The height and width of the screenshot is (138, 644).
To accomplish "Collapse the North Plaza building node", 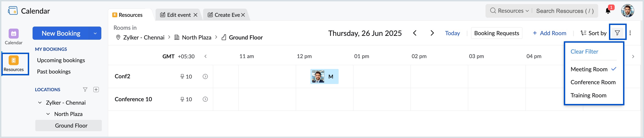I will pyautogui.click(x=48, y=114).
